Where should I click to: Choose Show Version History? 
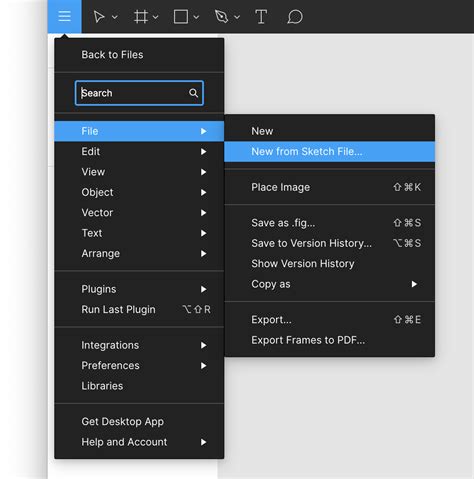[x=329, y=264]
